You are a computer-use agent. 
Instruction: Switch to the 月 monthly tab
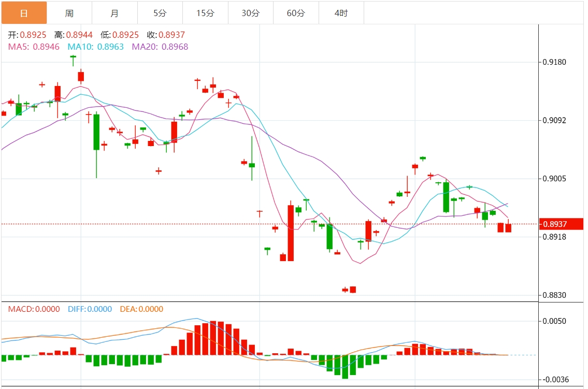[114, 13]
